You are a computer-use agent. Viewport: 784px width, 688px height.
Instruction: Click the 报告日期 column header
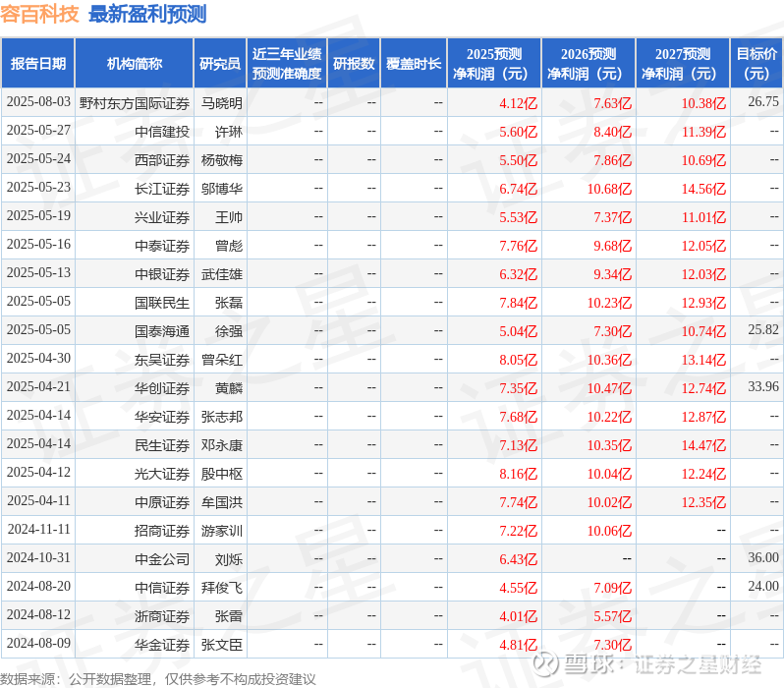coord(38,64)
